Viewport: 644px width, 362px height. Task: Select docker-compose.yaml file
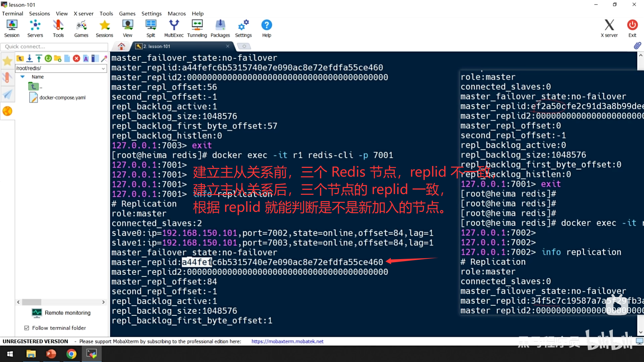62,98
